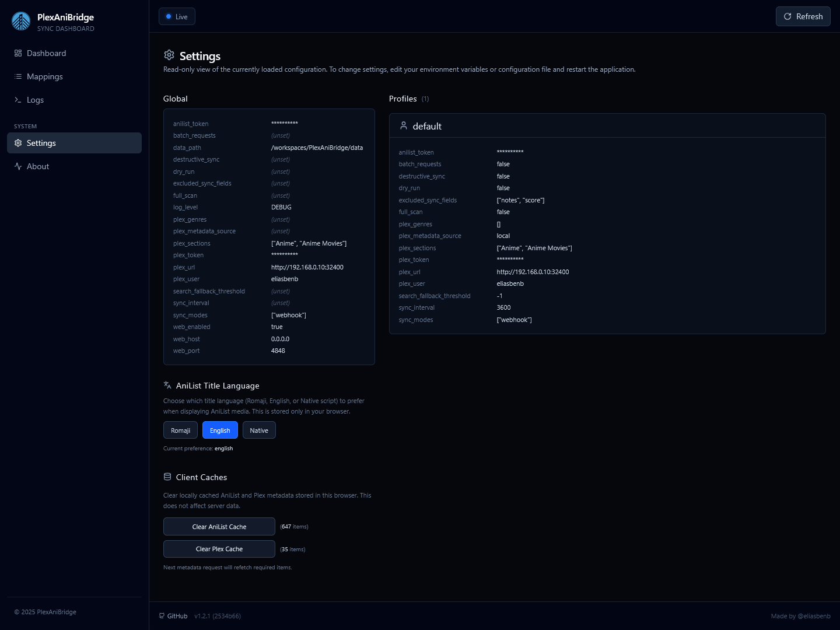
Task: Click the About activity icon
Action: pos(18,166)
